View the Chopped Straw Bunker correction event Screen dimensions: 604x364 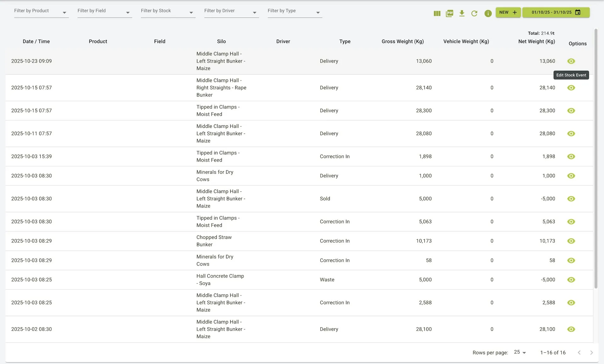click(x=571, y=241)
